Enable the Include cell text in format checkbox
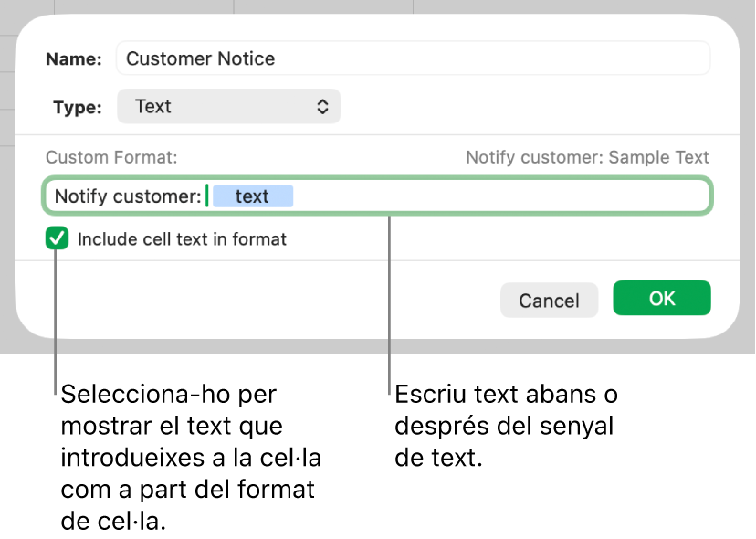756x539 pixels. click(x=57, y=238)
